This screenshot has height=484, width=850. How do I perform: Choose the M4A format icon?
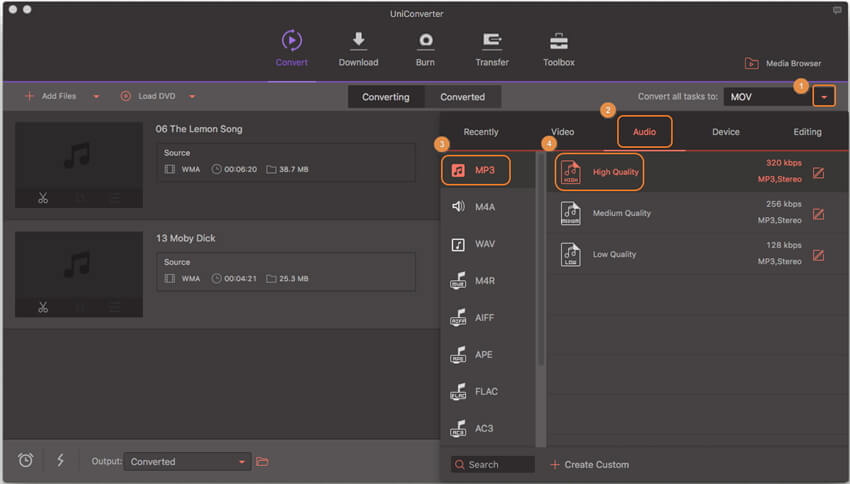[458, 206]
